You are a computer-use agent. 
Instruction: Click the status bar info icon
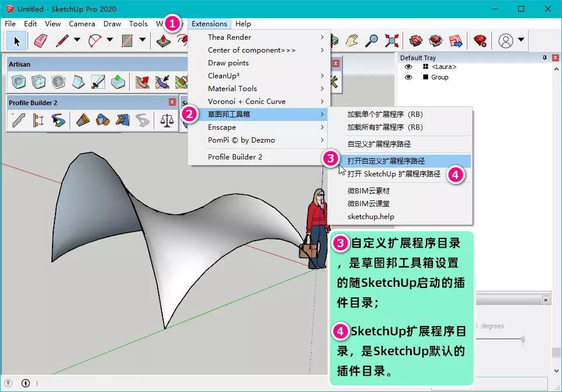click(26, 383)
